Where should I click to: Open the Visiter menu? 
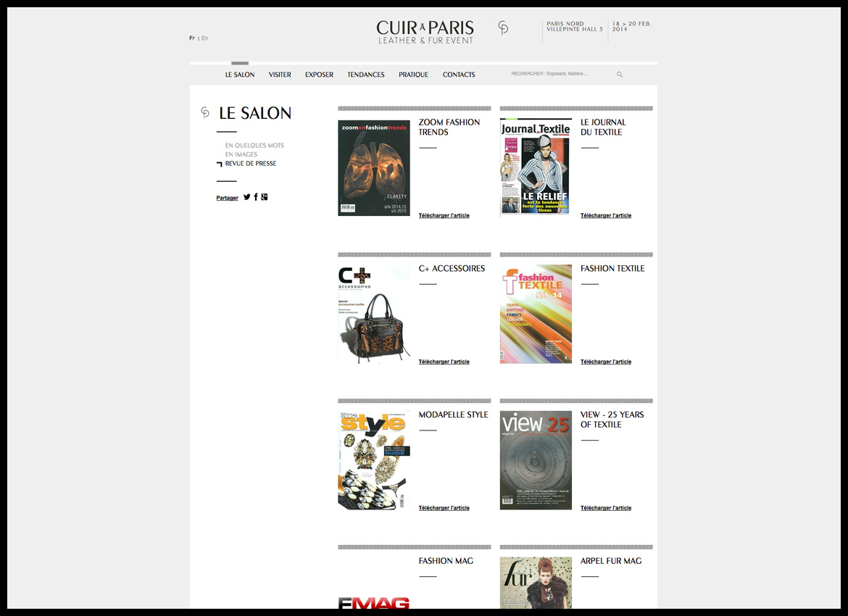tap(280, 75)
